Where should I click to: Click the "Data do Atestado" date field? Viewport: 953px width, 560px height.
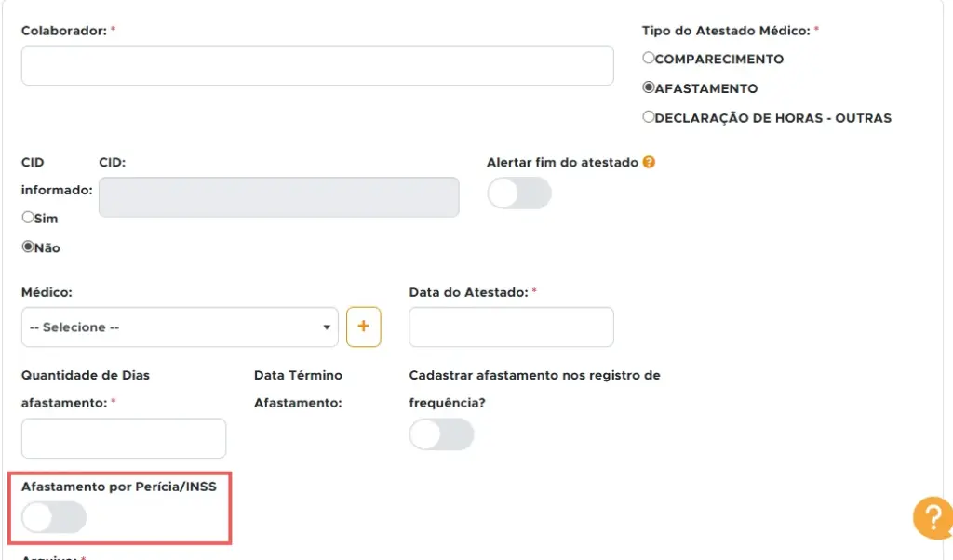pos(510,327)
